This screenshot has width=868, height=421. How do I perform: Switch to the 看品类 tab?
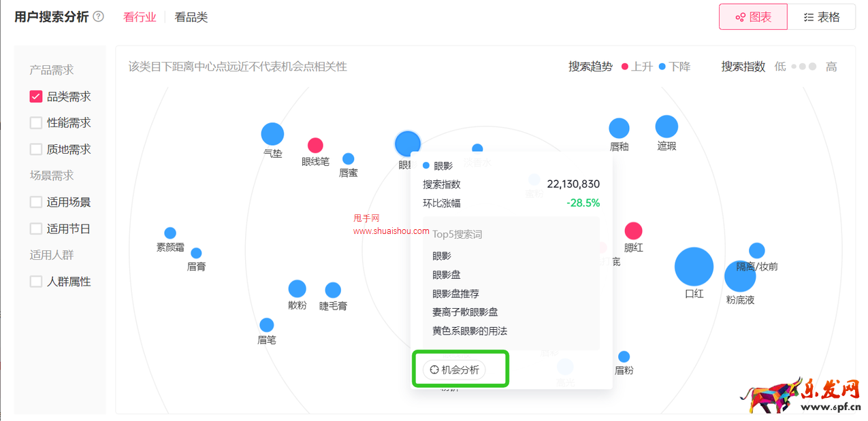191,17
